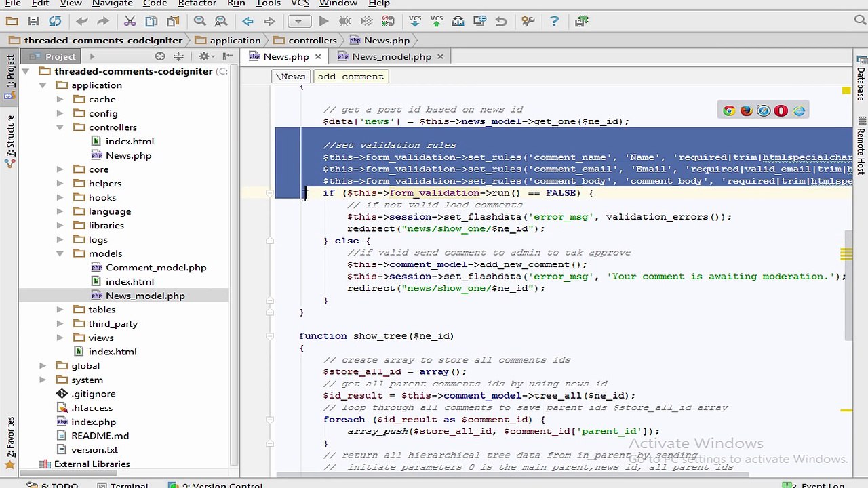Viewport: 868px width, 488px height.
Task: Collapse the controllers folder
Action: point(60,127)
